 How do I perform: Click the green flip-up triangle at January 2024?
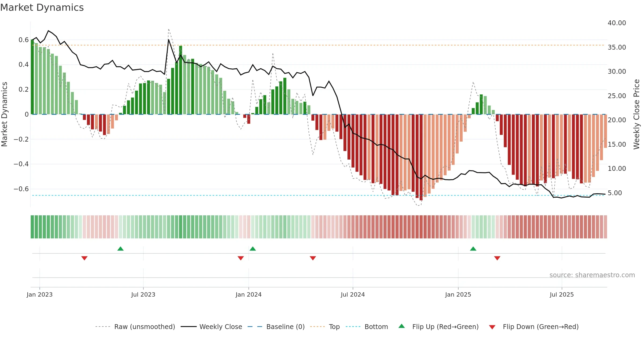253,249
